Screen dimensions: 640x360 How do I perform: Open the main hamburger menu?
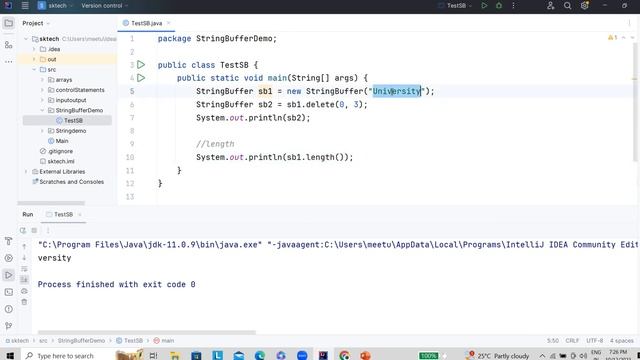[25, 6]
